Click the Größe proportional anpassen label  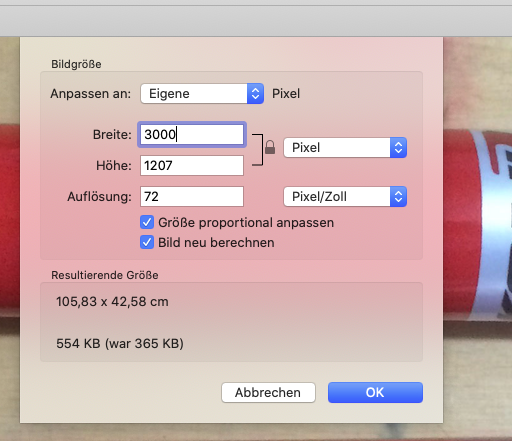(246, 223)
